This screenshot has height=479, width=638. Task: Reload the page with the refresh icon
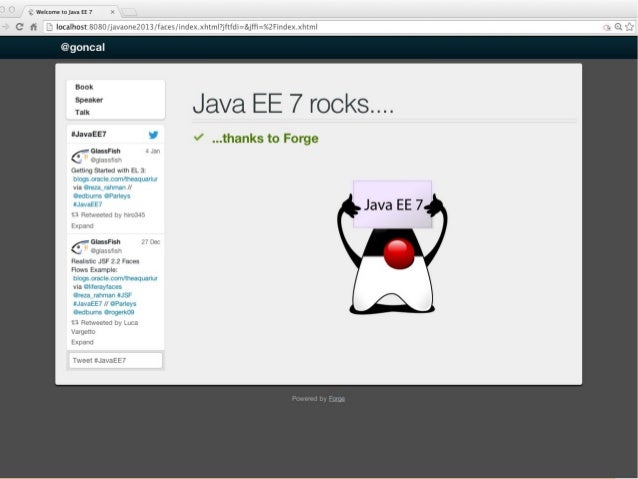point(19,27)
